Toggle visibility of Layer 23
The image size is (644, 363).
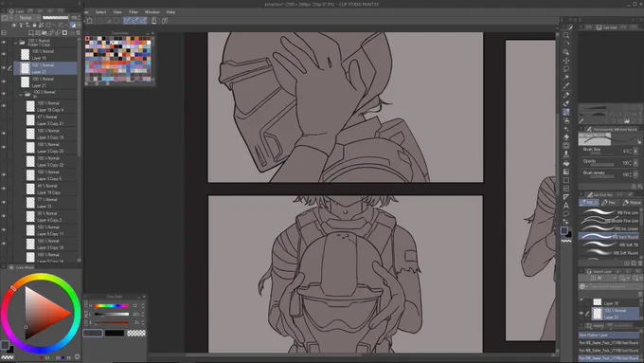pyautogui.click(x=4, y=68)
